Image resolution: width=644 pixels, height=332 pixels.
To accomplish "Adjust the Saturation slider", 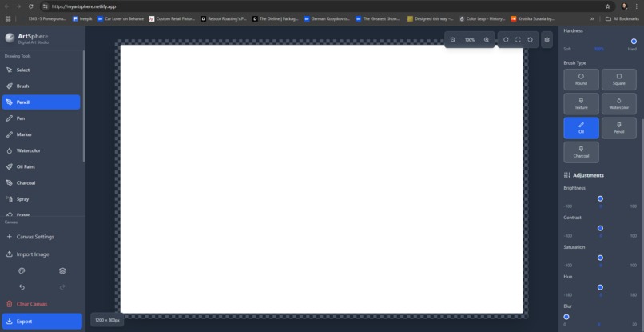I will [600, 258].
